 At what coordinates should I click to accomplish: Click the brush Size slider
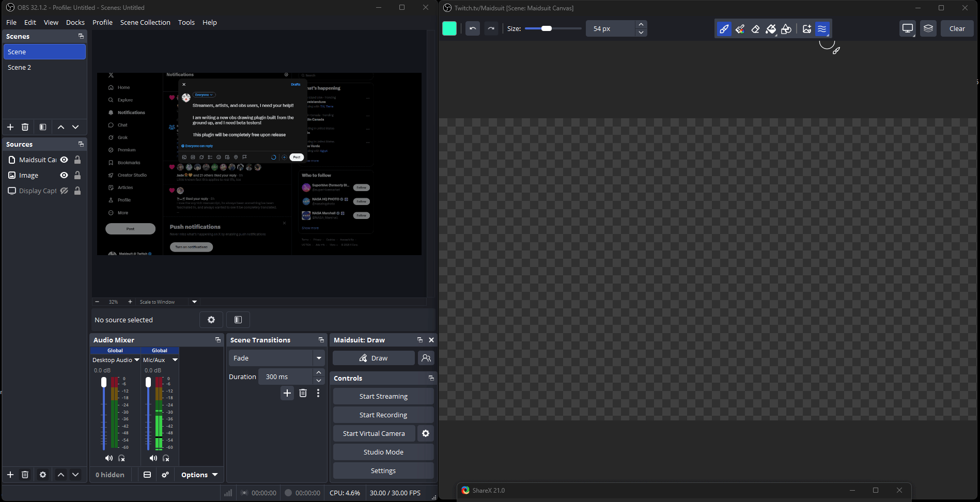click(553, 28)
